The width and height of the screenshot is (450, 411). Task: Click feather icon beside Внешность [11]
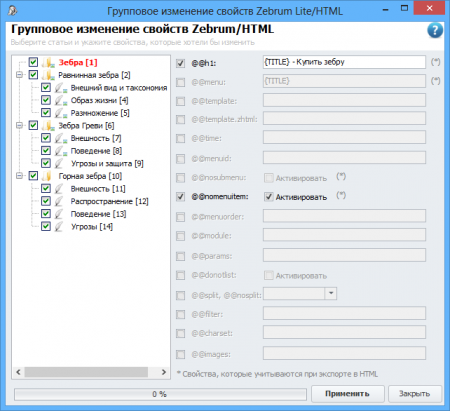[x=59, y=189]
